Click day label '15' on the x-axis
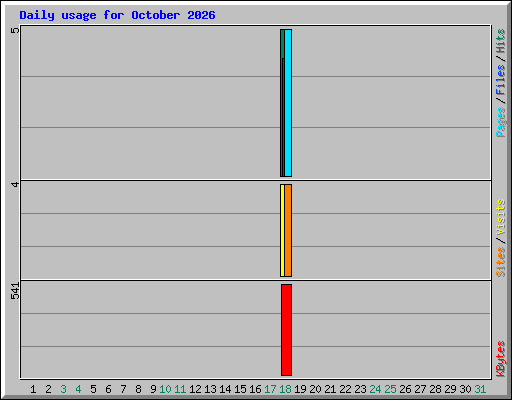 pos(240,389)
